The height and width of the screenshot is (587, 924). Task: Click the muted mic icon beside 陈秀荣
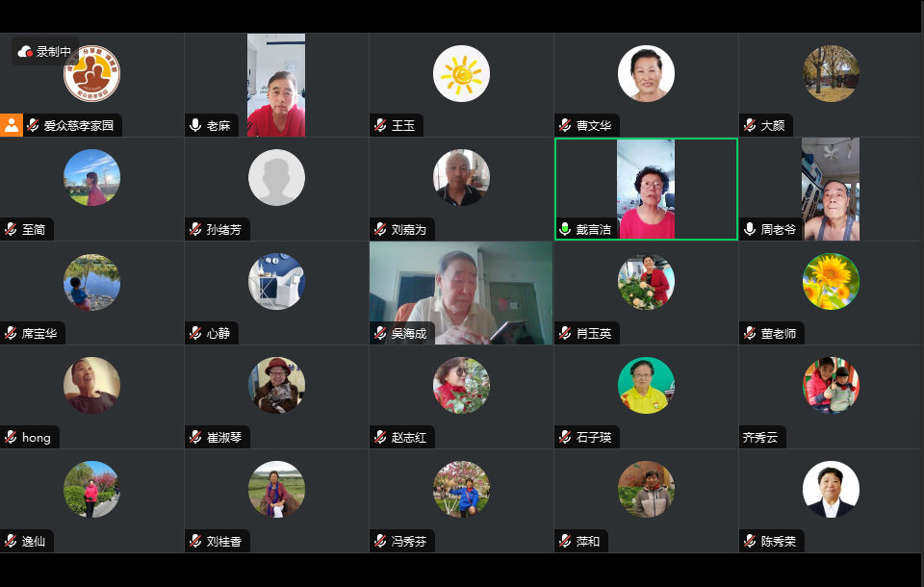[750, 541]
